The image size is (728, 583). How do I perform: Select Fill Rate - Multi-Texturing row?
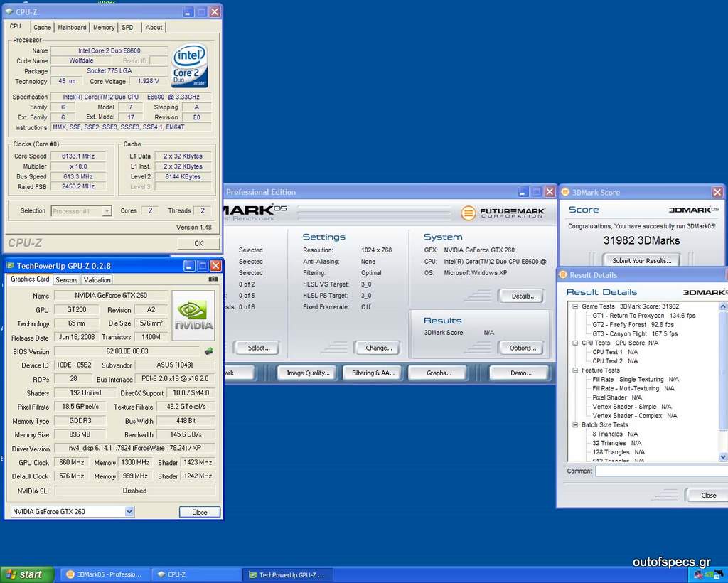point(633,388)
